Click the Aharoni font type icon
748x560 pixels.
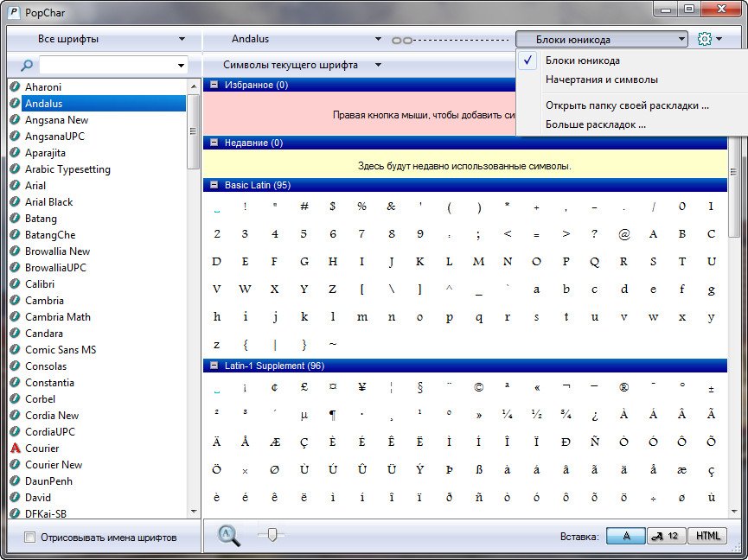[x=16, y=86]
